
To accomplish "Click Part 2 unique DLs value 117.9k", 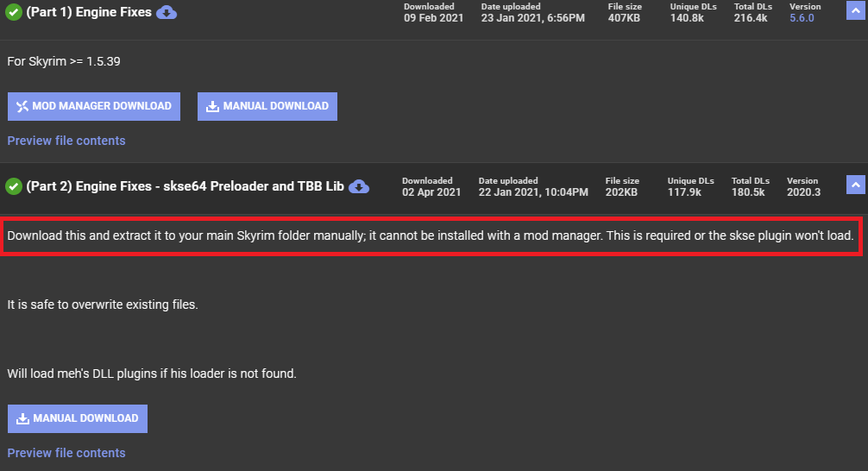I will click(x=684, y=192).
